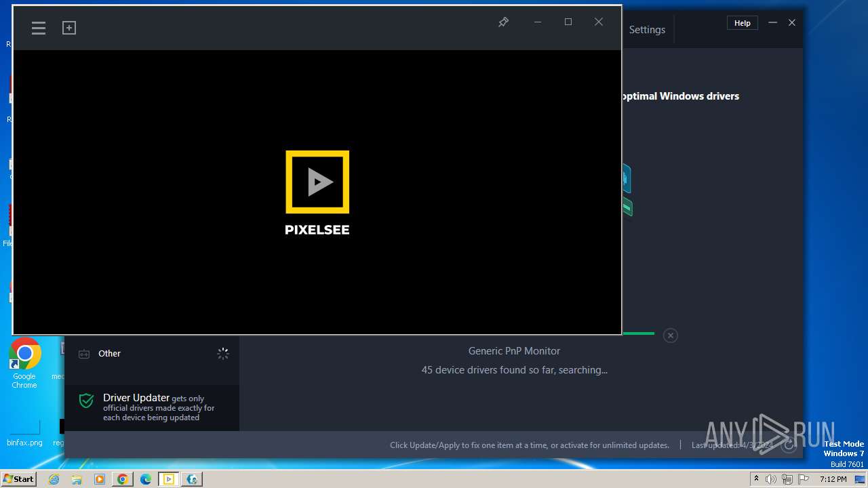
Task: Click 'optimal Windows drivers' heading
Action: click(680, 96)
